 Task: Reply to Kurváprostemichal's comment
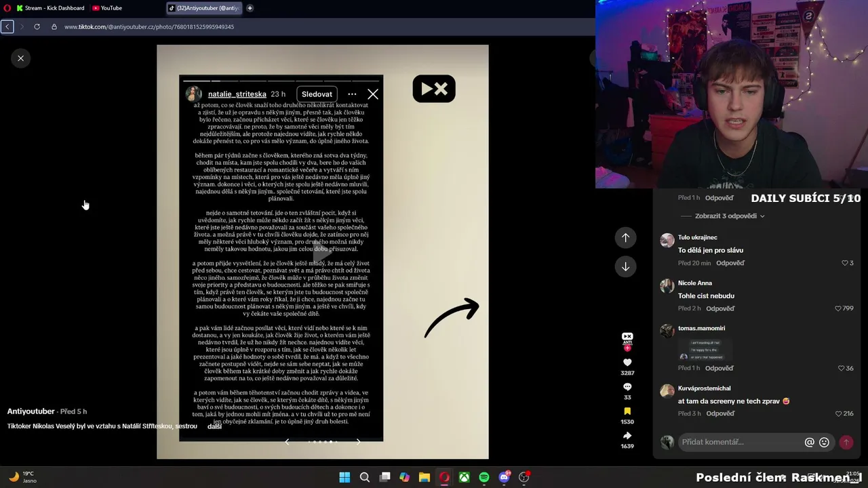(720, 413)
